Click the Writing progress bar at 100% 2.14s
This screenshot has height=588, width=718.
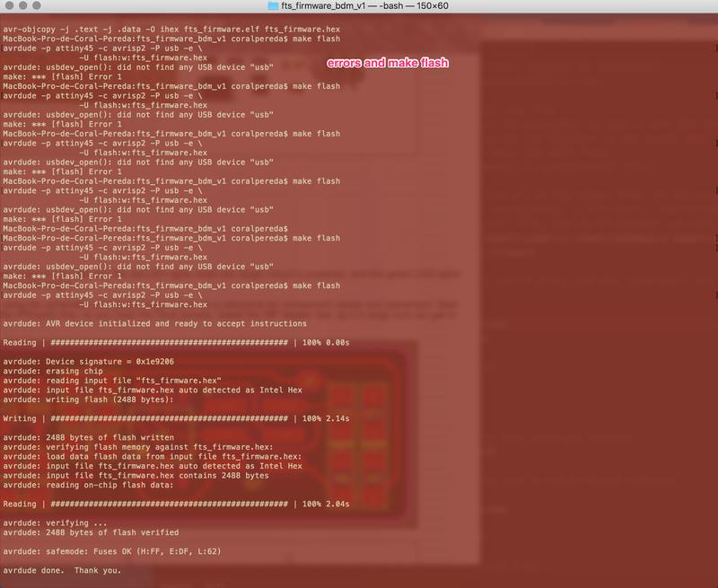click(x=176, y=418)
